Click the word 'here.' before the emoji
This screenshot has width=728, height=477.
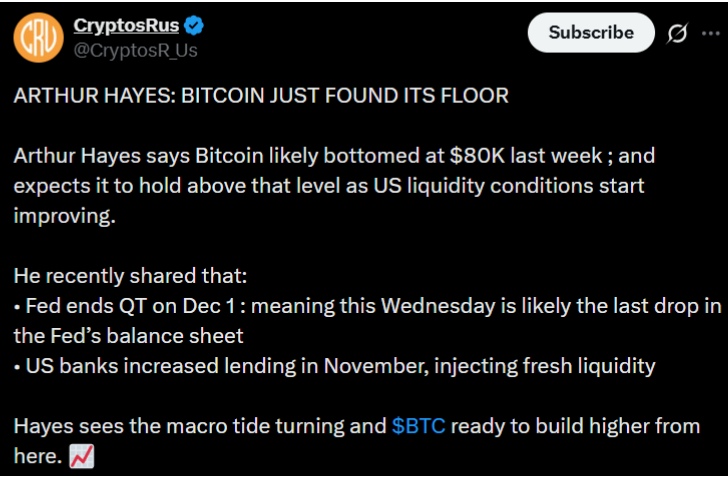pos(37,457)
